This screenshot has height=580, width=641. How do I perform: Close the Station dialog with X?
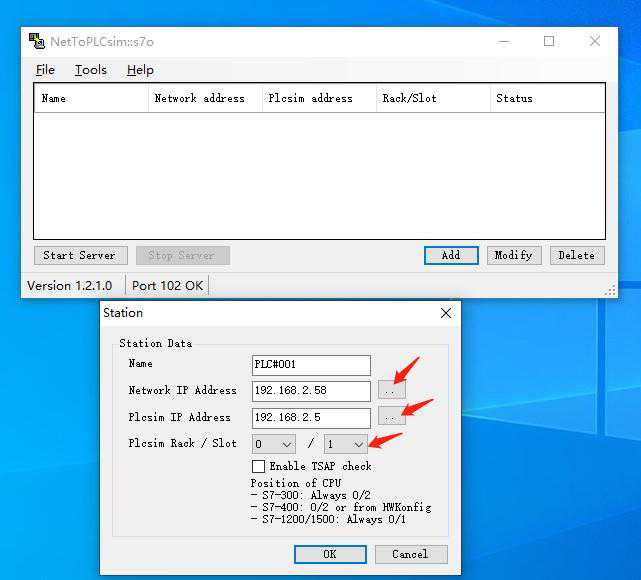point(446,313)
